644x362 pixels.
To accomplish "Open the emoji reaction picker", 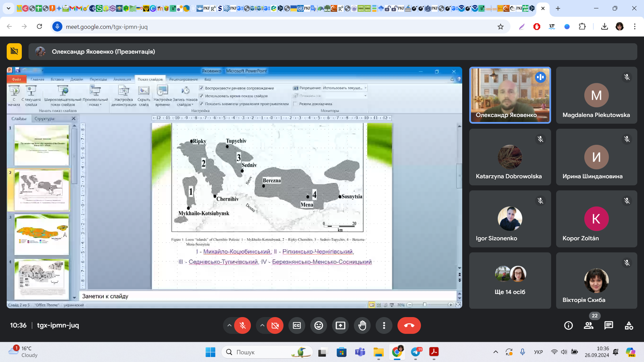I will click(319, 325).
